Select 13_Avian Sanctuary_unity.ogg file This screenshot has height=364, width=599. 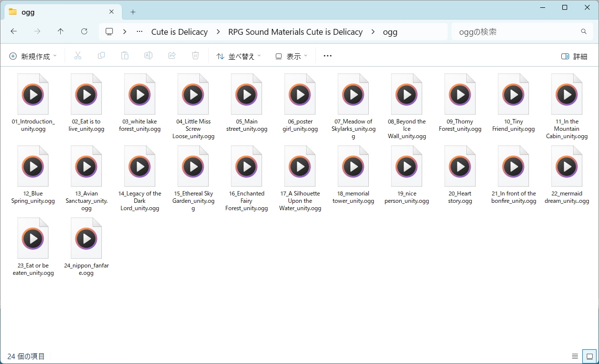(x=87, y=178)
